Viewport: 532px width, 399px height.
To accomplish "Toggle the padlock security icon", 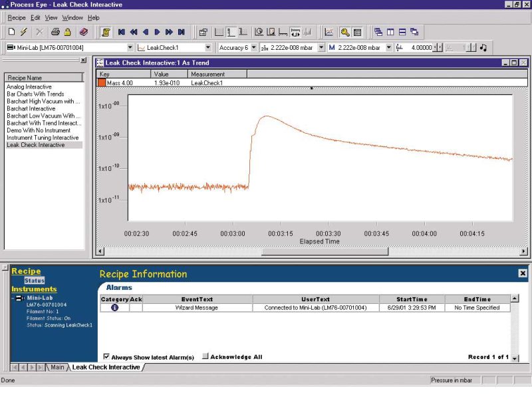I will coord(67,32).
